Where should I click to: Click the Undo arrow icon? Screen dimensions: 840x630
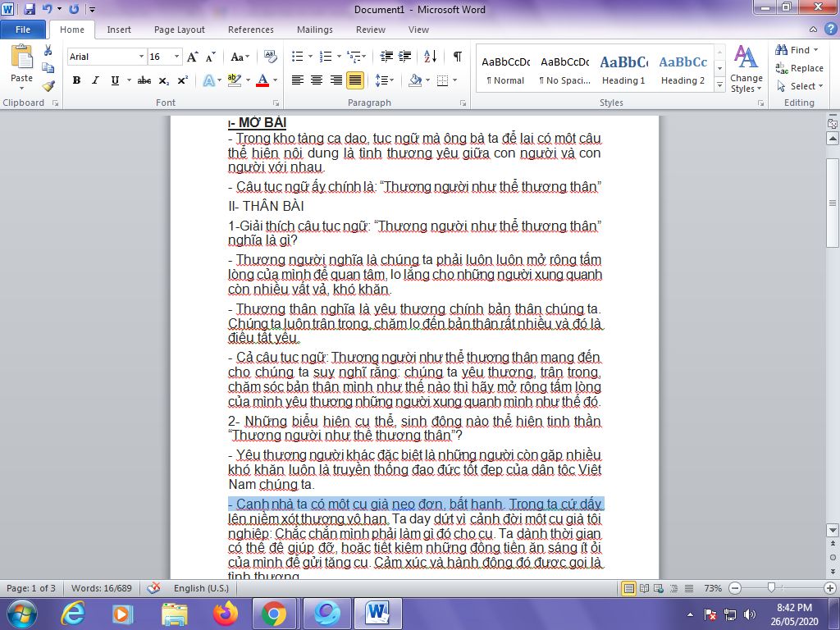click(47, 8)
